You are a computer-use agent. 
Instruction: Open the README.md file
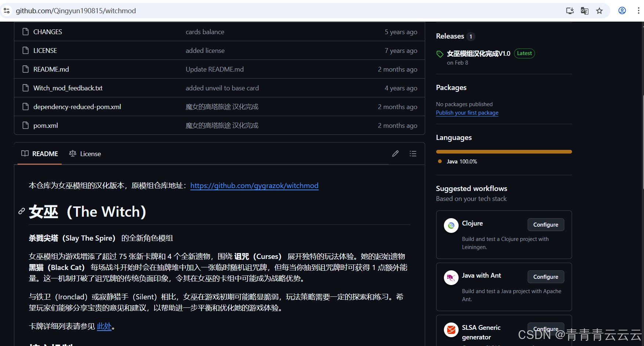51,69
